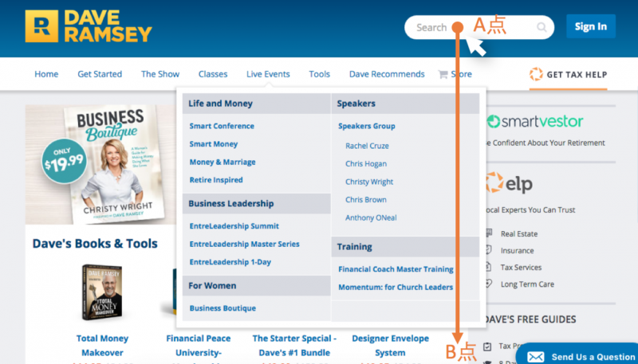Open the Financial Peace University product link
Viewport: 638px width, 364px height.
(x=198, y=346)
